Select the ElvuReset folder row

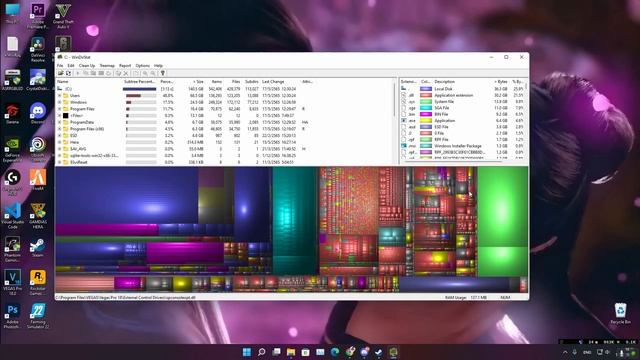coord(225,162)
